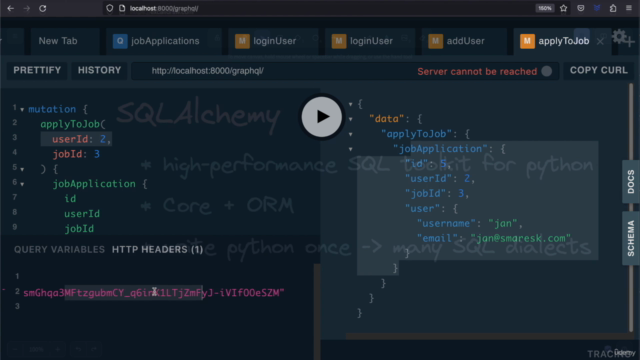Viewport: 640px width, 360px height.
Task: Collapse jobApplication block on line 6
Action: click(x=22, y=184)
